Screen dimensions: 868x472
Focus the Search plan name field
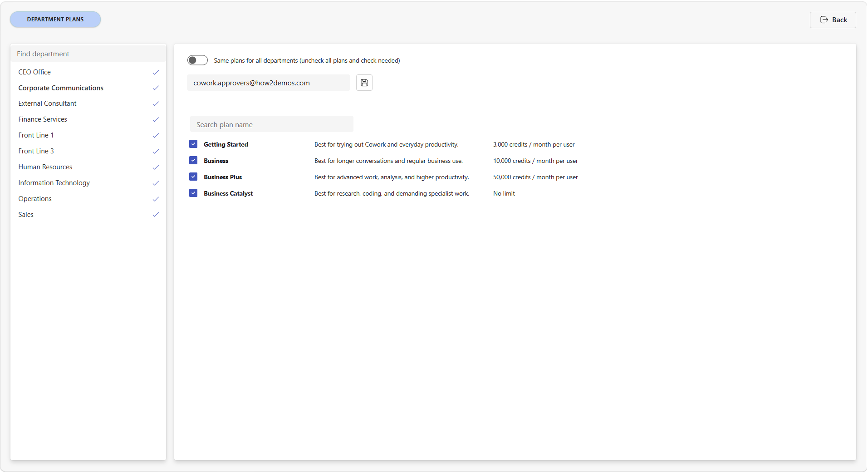click(272, 124)
